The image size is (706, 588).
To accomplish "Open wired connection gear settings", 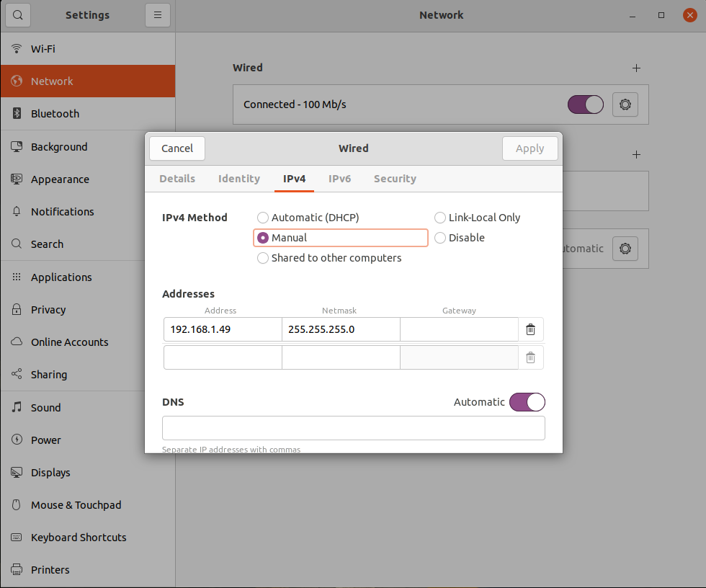I will 625,104.
